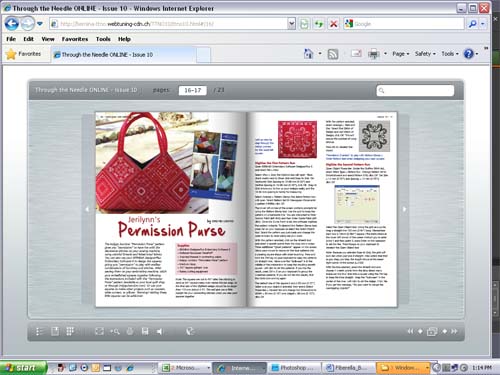The height and width of the screenshot is (375, 500).
Task: Open the View menu
Action: pos(48,39)
